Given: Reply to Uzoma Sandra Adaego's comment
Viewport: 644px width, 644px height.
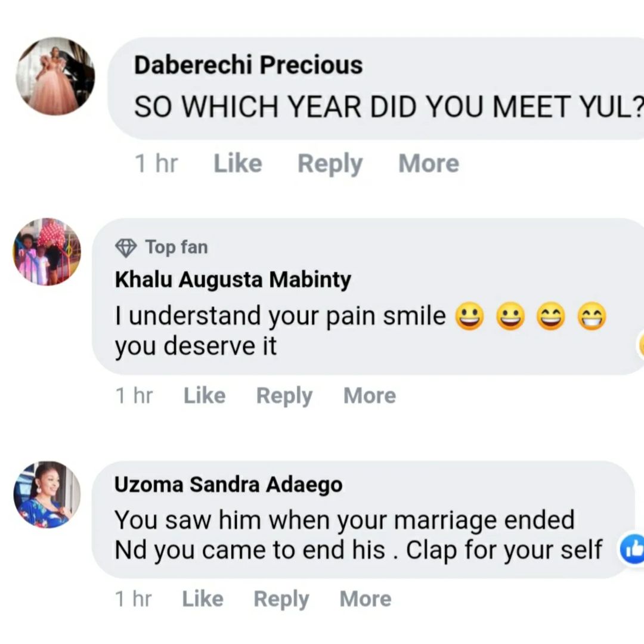Looking at the screenshot, I should tap(281, 599).
